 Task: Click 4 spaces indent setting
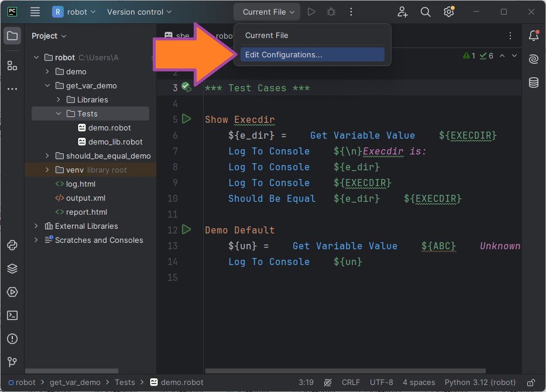click(419, 383)
